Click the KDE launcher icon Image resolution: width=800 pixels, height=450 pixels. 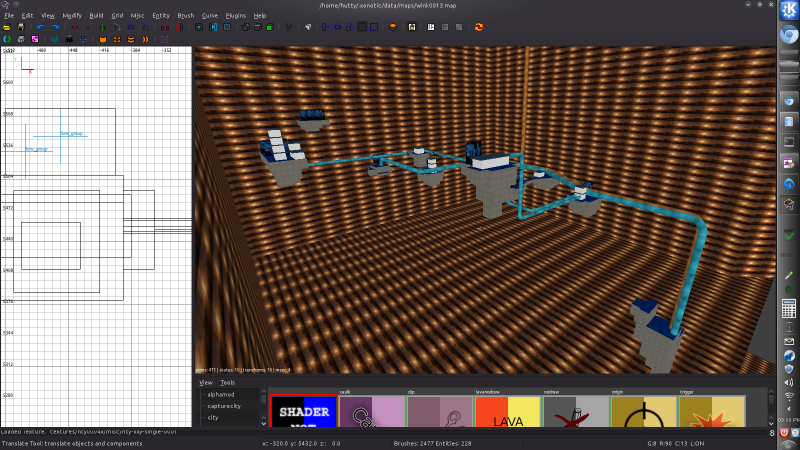tap(788, 12)
